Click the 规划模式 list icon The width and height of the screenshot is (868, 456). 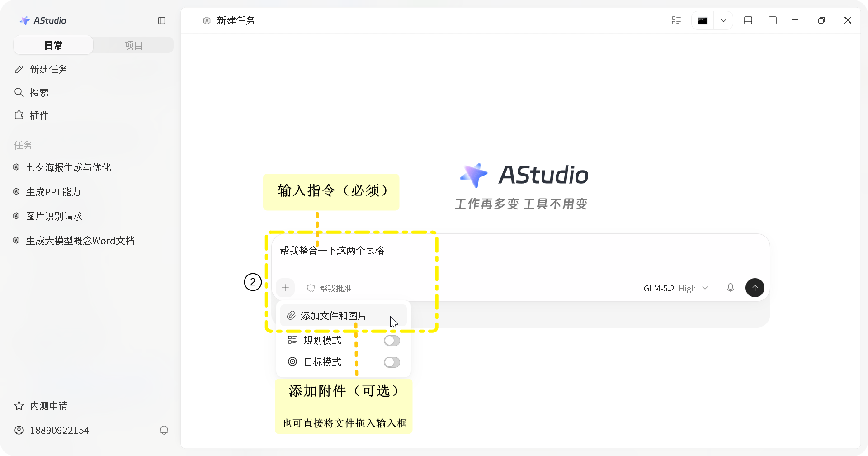pos(292,340)
